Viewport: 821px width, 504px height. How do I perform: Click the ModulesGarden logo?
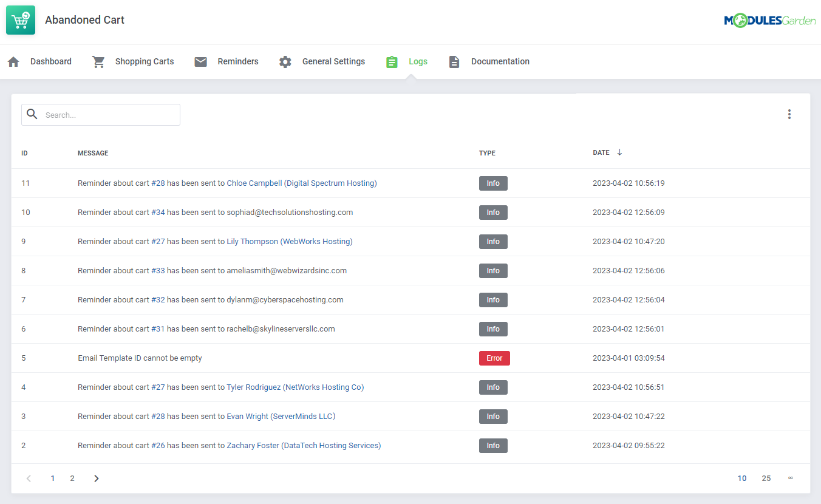tap(770, 19)
